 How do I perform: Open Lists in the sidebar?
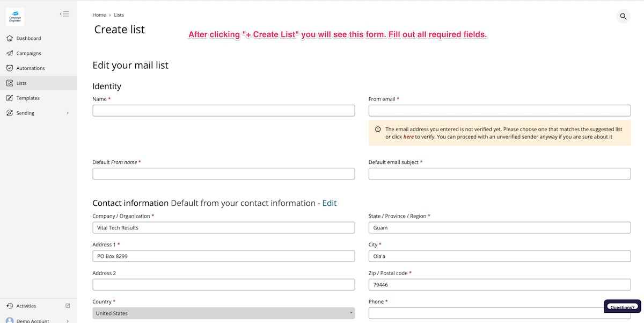(21, 83)
